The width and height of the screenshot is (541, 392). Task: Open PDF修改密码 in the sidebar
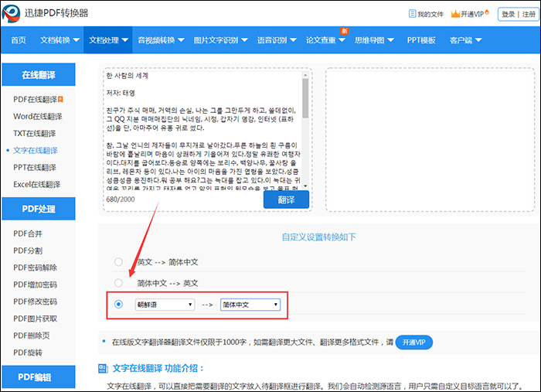(36, 302)
